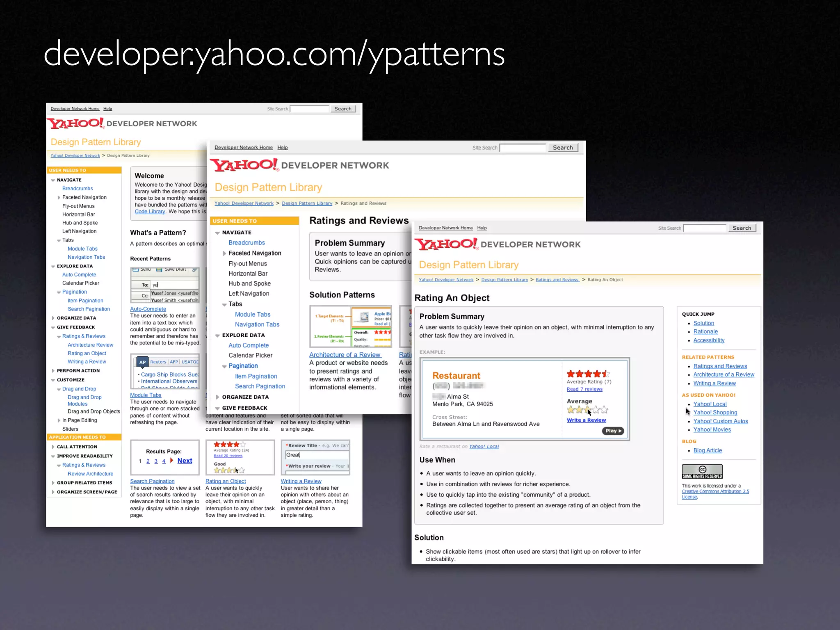Click Rationale in Quick Jump
The width and height of the screenshot is (840, 630).
(x=705, y=332)
